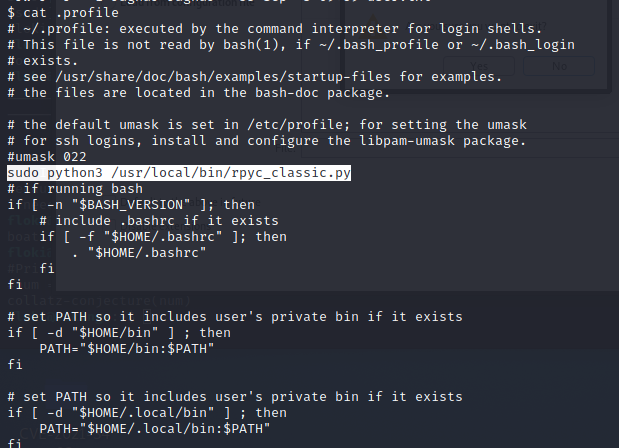Click the '~/.profile: executed by' comment line
This screenshot has height=448, width=619.
click(275, 29)
